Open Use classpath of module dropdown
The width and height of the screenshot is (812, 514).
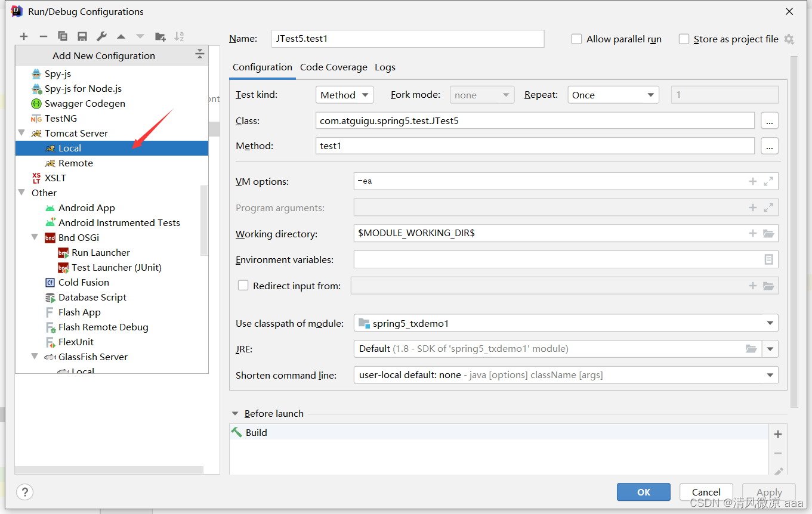tap(566, 323)
